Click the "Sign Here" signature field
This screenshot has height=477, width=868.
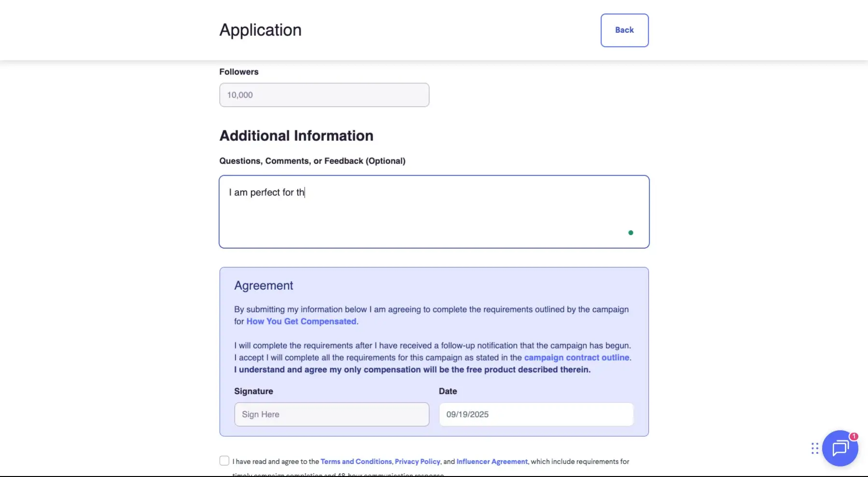(x=331, y=414)
